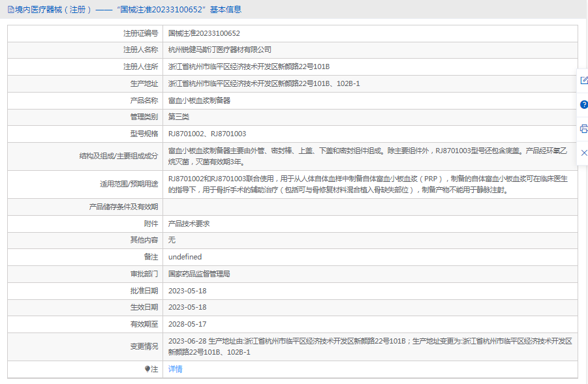Click the 注册证编号 row label
The image size is (588, 384).
[x=140, y=33]
